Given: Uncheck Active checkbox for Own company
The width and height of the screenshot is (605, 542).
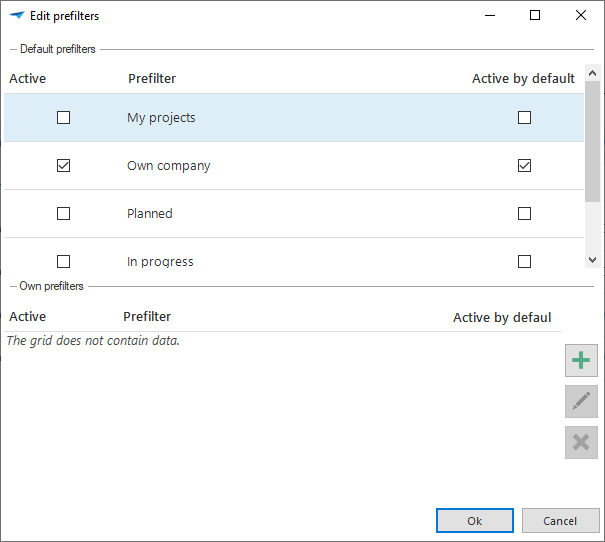Looking at the screenshot, I should [x=64, y=166].
